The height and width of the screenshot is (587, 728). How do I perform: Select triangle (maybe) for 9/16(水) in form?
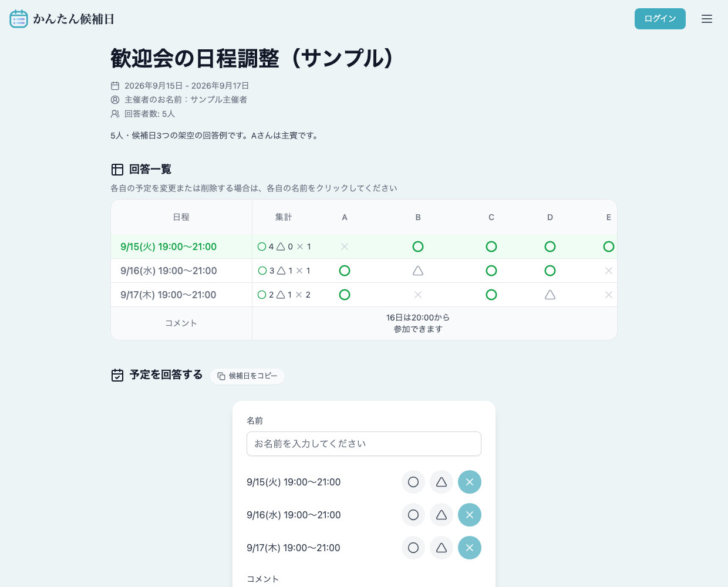(441, 515)
